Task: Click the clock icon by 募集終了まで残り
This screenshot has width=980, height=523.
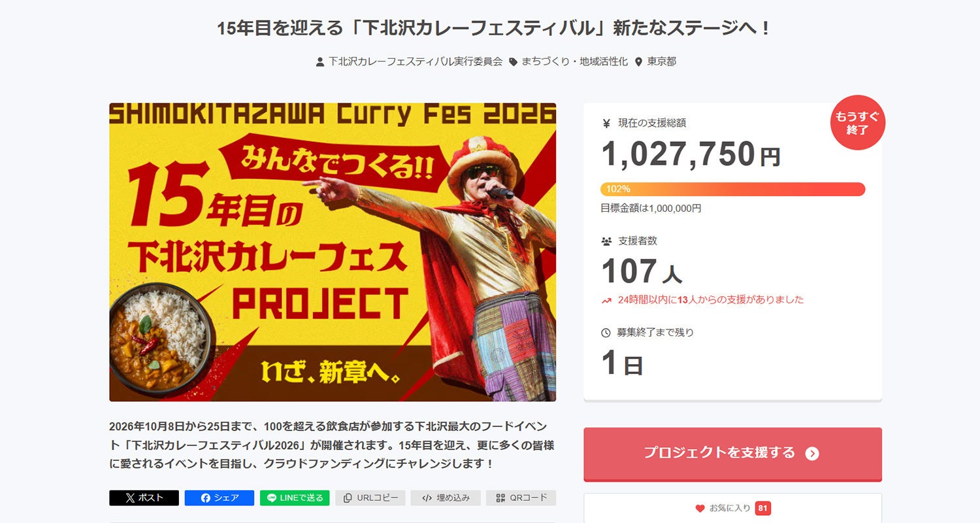Action: click(x=606, y=332)
